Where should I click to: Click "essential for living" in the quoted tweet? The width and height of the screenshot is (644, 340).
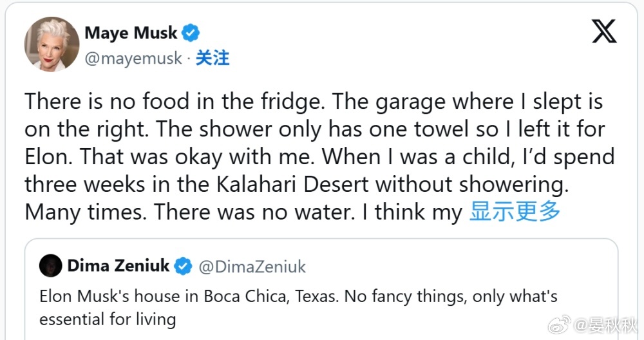coord(108,319)
